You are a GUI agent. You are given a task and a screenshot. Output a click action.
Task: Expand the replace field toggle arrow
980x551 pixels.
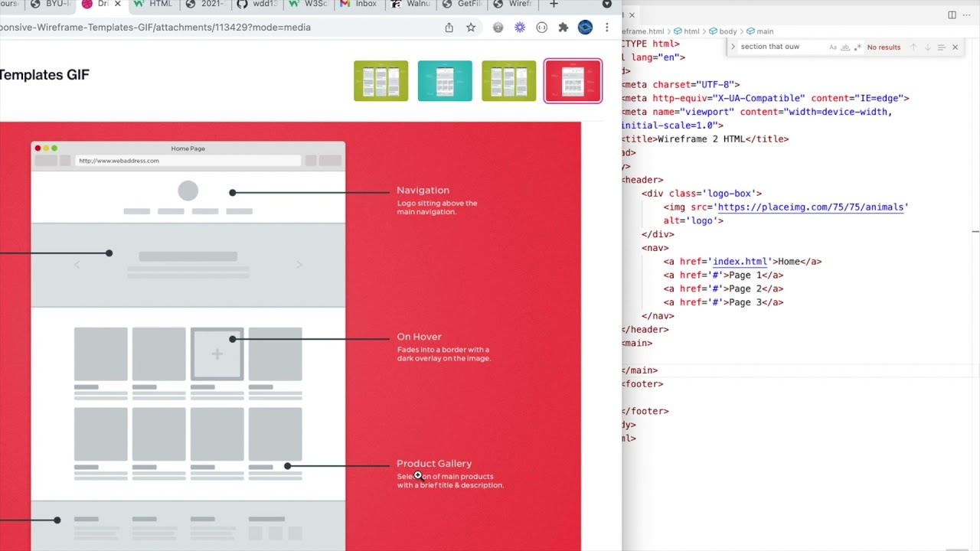(x=733, y=47)
